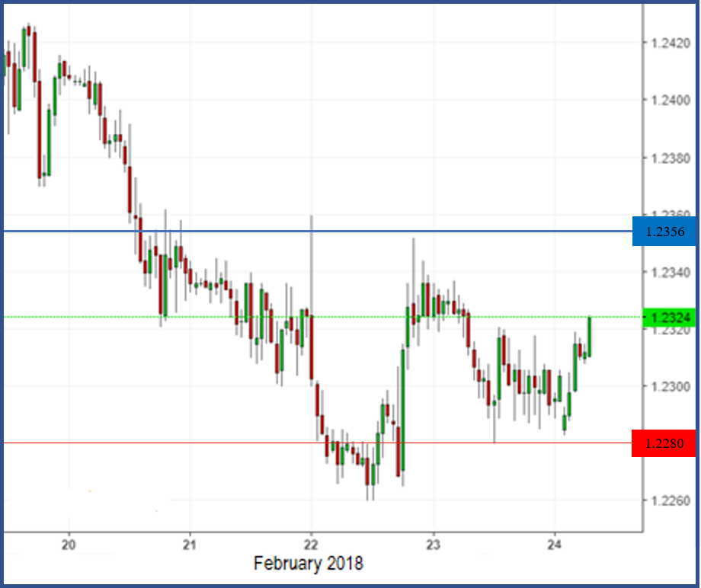Click the date label 24 on time axis
Viewport: 701px width, 588px height.
point(555,545)
